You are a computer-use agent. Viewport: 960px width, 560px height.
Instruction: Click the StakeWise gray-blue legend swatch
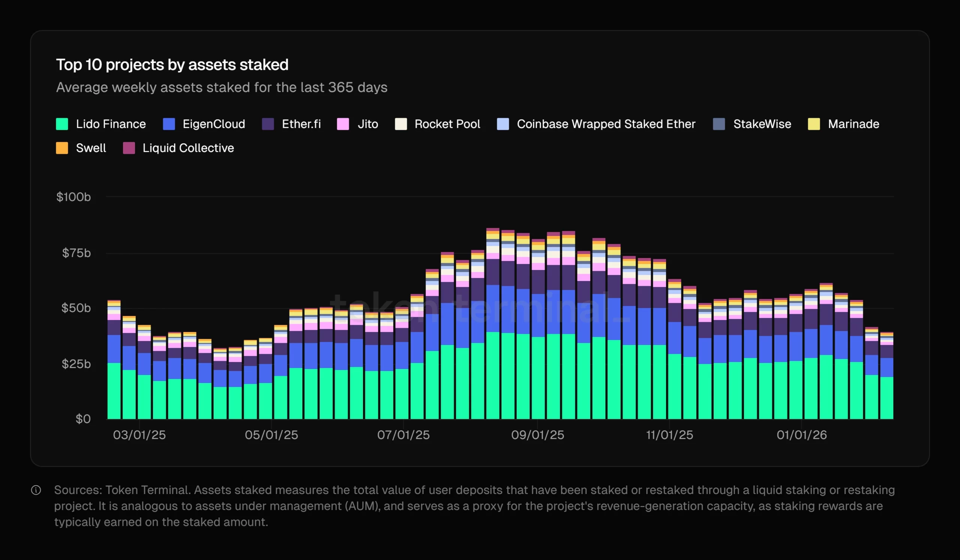click(x=718, y=124)
